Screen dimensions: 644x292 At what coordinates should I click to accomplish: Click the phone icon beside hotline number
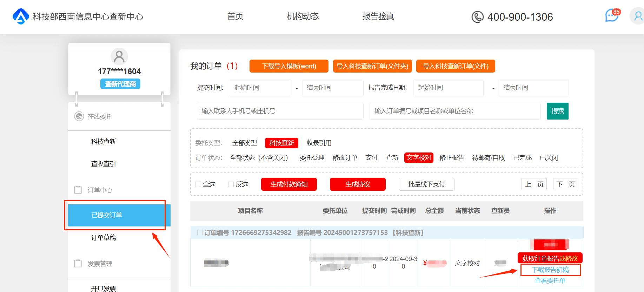(477, 17)
